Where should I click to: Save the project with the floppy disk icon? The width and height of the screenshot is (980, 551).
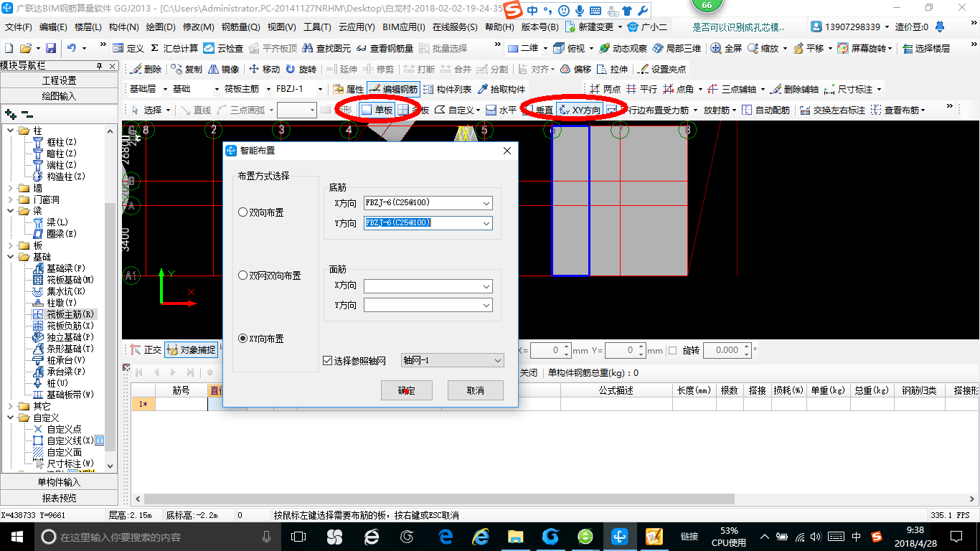tap(51, 48)
